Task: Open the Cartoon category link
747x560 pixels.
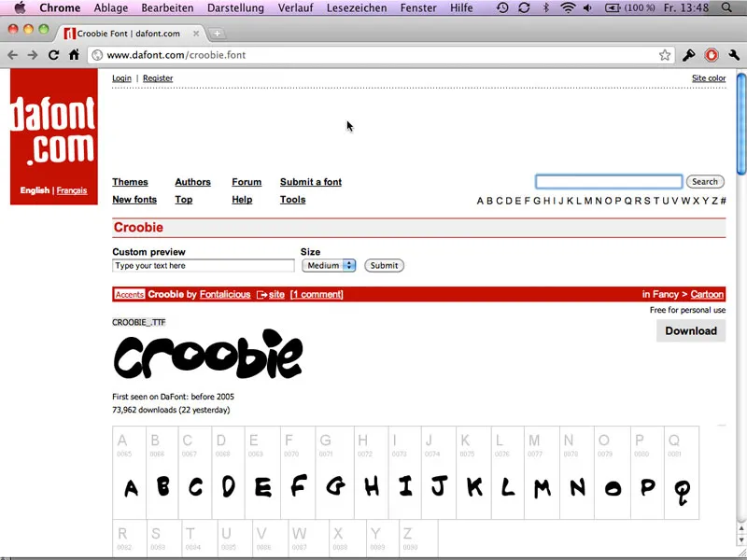Action: [x=707, y=295]
